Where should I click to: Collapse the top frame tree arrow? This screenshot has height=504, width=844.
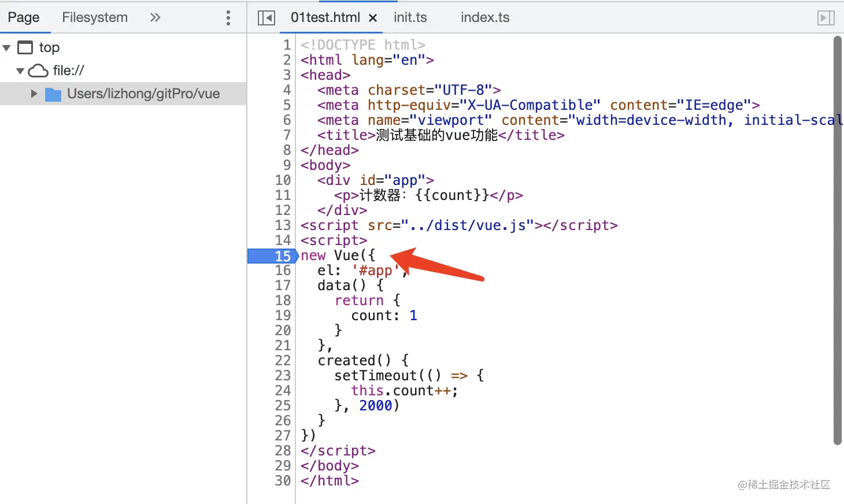[x=7, y=48]
